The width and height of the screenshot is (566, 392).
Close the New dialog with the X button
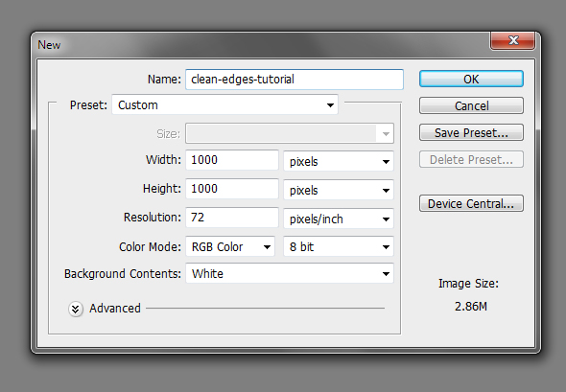click(x=512, y=40)
